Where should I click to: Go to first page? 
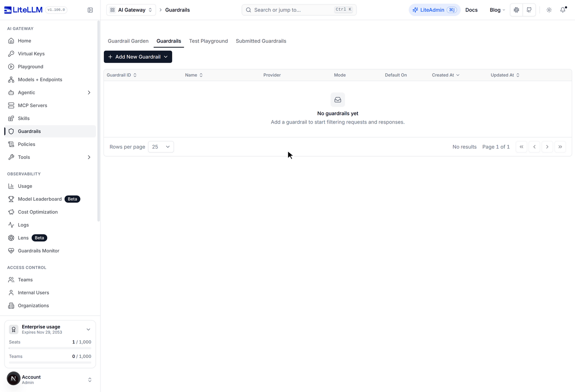[521, 147]
